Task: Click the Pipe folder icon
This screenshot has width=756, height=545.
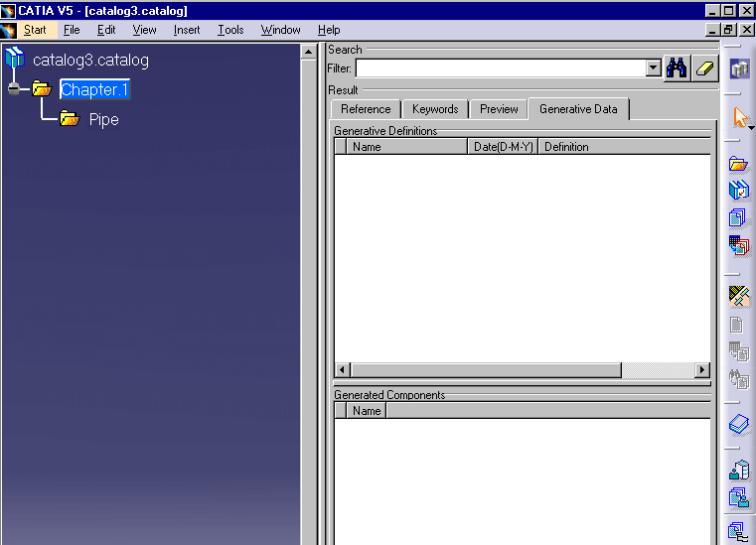Action: pyautogui.click(x=70, y=118)
